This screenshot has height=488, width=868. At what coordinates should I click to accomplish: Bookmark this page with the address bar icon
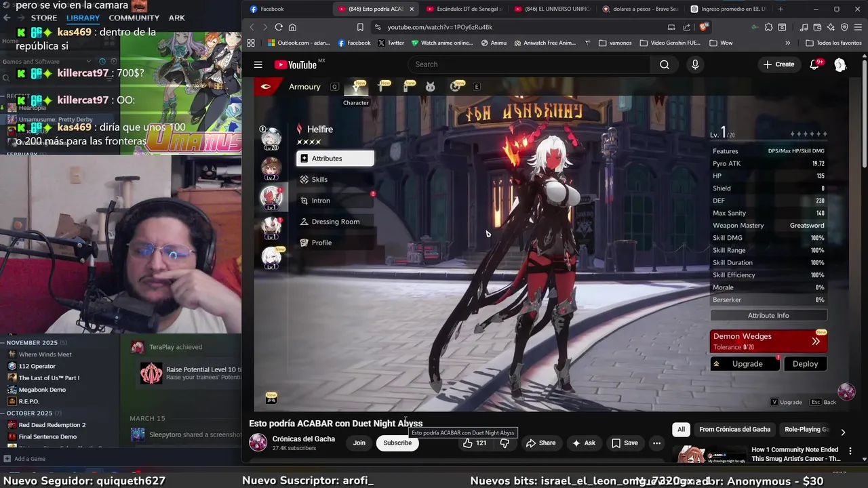pos(360,27)
